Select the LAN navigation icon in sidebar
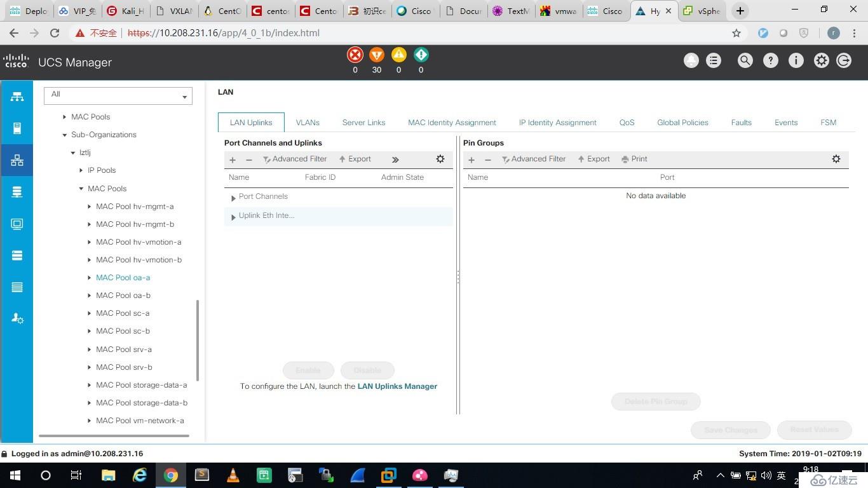This screenshot has width=868, height=488. (17, 160)
